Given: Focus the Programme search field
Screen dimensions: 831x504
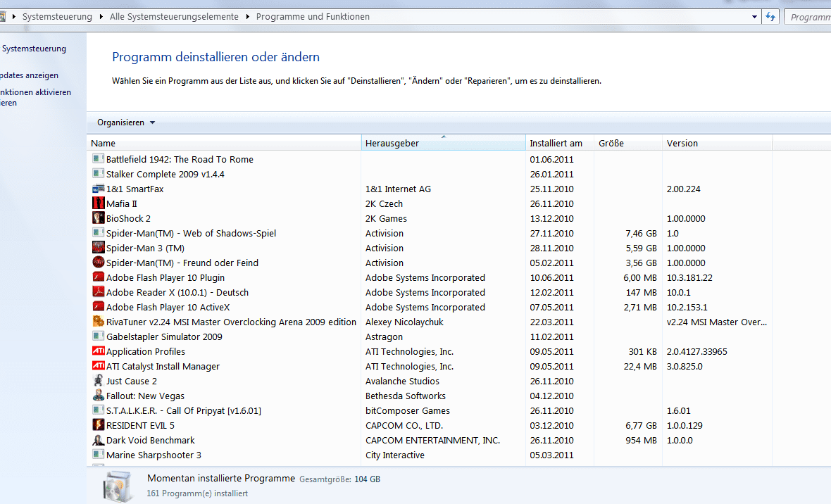Looking at the screenshot, I should point(807,17).
